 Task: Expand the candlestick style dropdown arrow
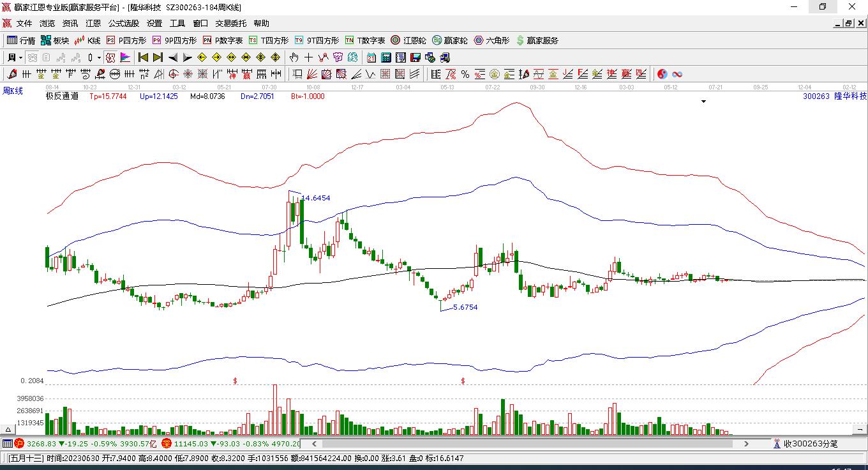pos(99,57)
